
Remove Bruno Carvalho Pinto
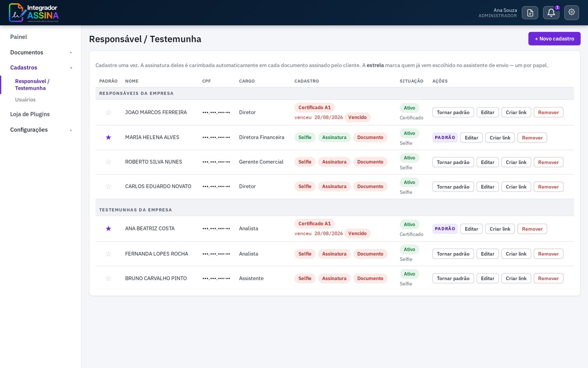pyautogui.click(x=548, y=279)
